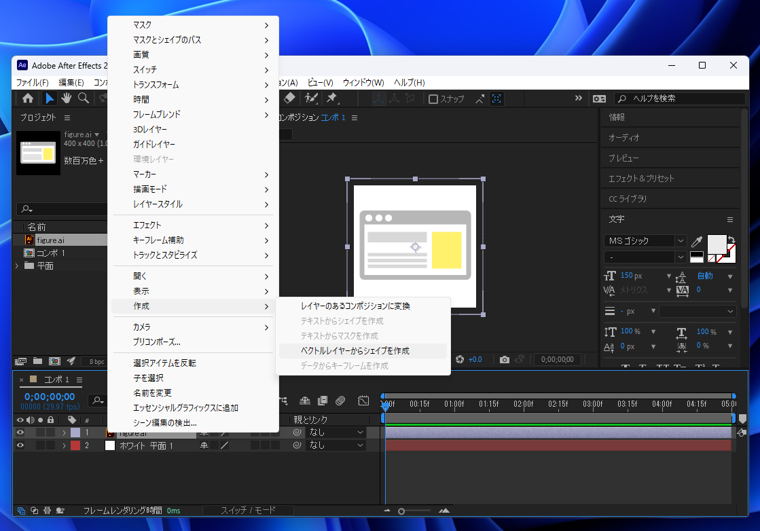
Task: Select the Hand tool
Action: 66,98
